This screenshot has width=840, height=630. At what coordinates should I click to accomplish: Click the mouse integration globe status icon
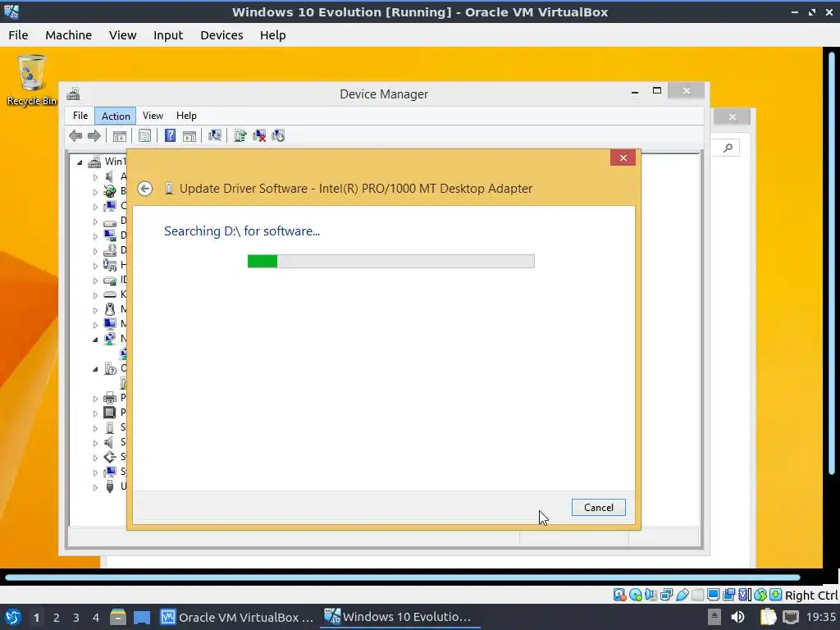coord(760,595)
